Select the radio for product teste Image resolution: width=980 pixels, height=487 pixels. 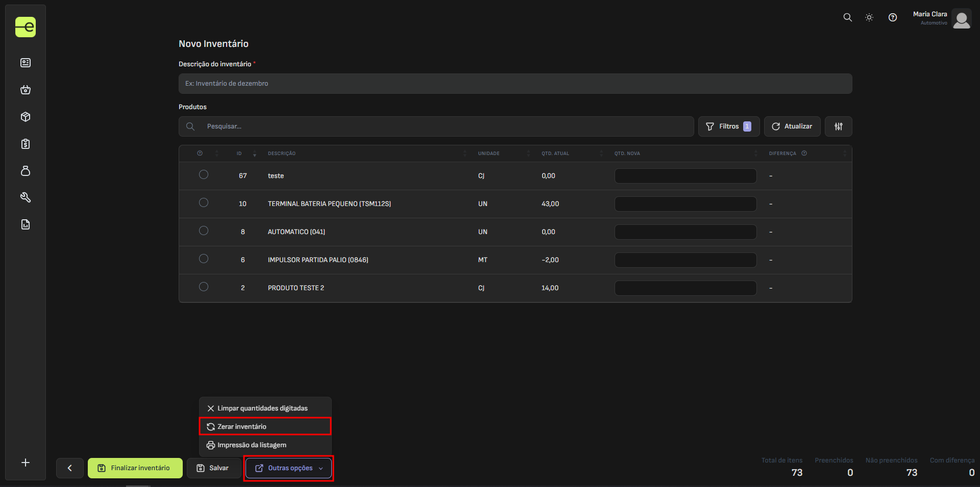(x=204, y=175)
